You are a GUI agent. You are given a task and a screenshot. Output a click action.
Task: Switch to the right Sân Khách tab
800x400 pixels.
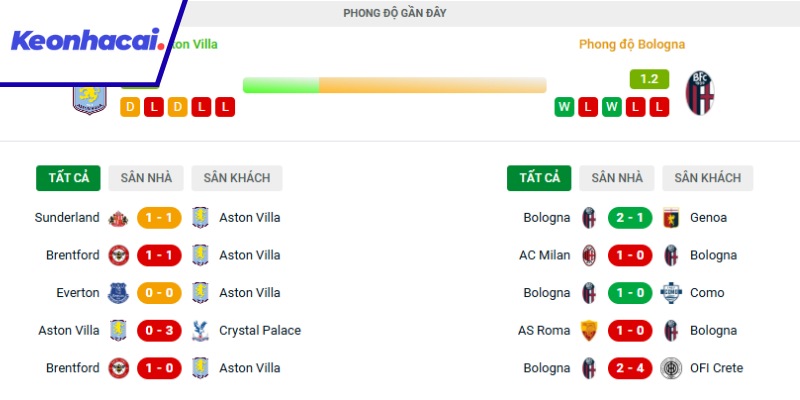pyautogui.click(x=707, y=178)
